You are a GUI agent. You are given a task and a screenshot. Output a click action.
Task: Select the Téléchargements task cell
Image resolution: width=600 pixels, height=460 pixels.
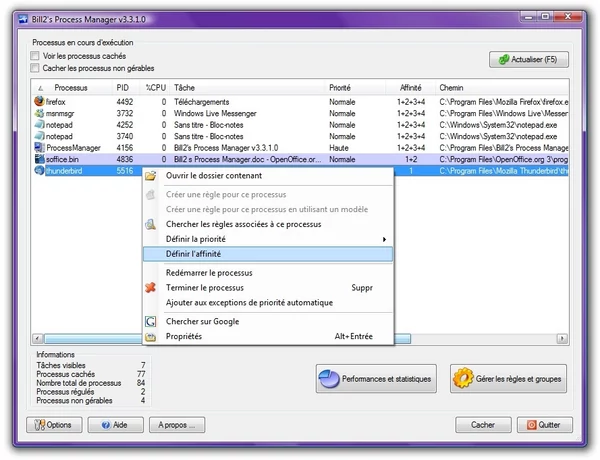pyautogui.click(x=202, y=102)
